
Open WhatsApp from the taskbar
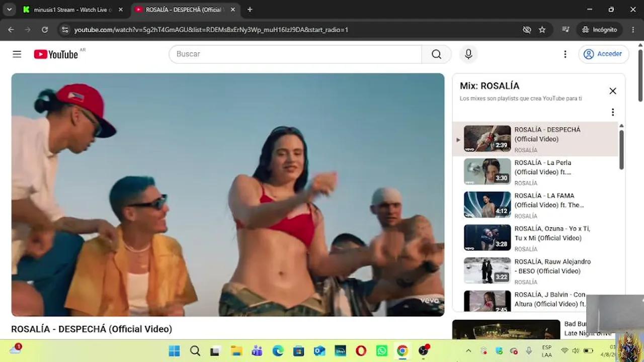[382, 351]
